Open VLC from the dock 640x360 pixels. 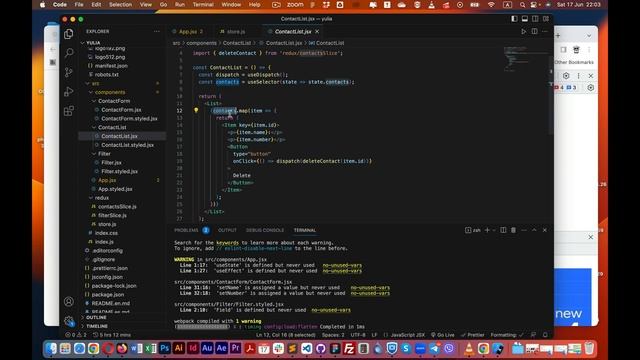[x=469, y=348]
